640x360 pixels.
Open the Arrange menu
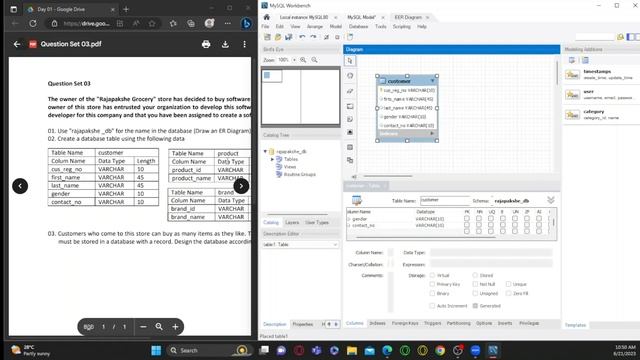point(315,27)
